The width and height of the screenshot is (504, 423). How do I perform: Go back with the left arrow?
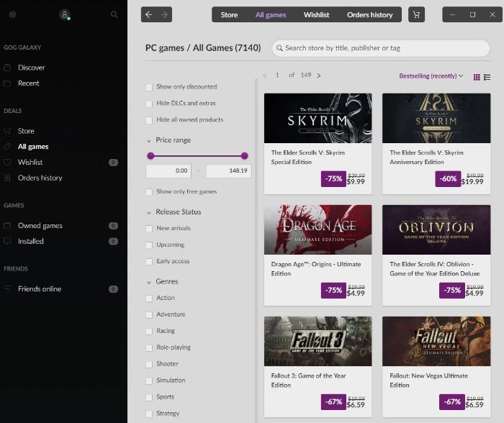[x=148, y=14]
